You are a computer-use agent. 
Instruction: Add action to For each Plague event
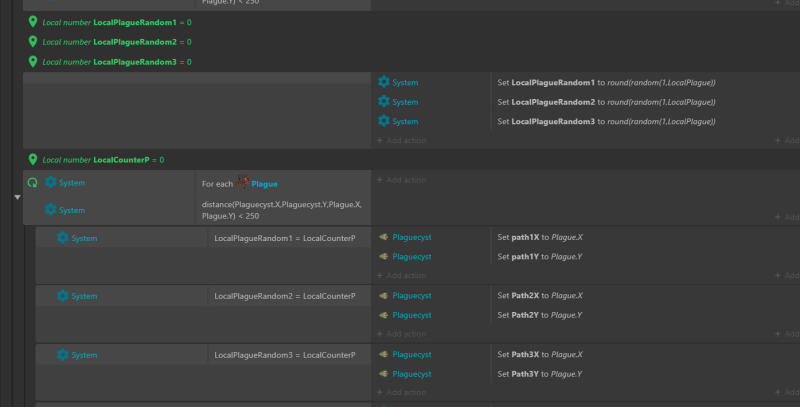401,180
